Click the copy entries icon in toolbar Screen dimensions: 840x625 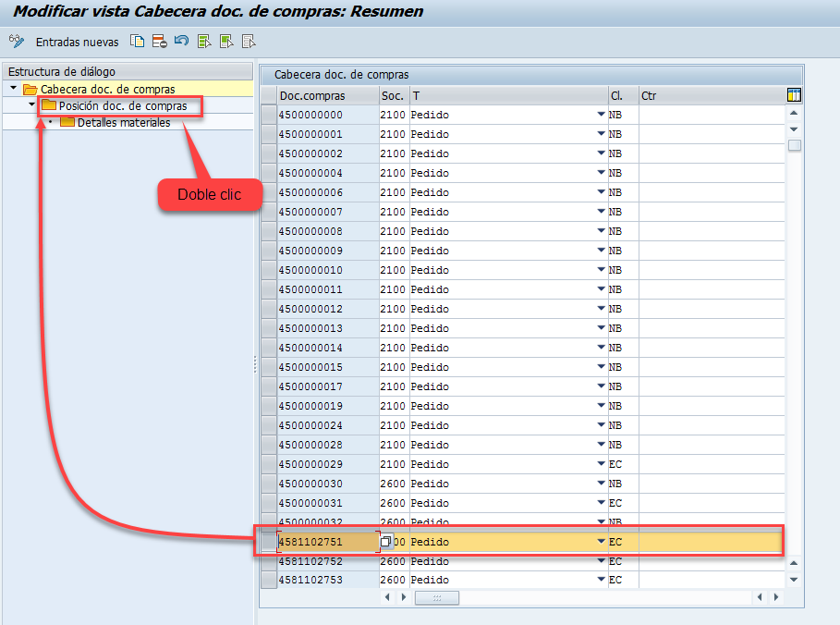coord(137,42)
